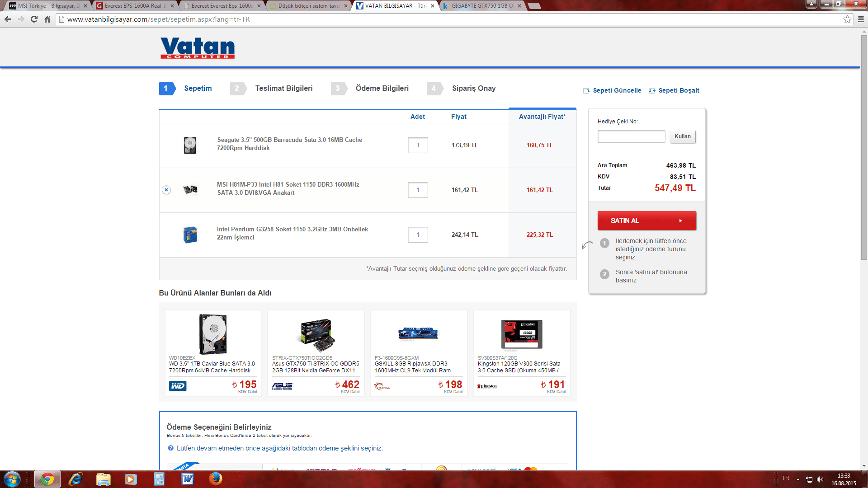Select the Teslimat Bilgileri step

pyautogui.click(x=283, y=88)
